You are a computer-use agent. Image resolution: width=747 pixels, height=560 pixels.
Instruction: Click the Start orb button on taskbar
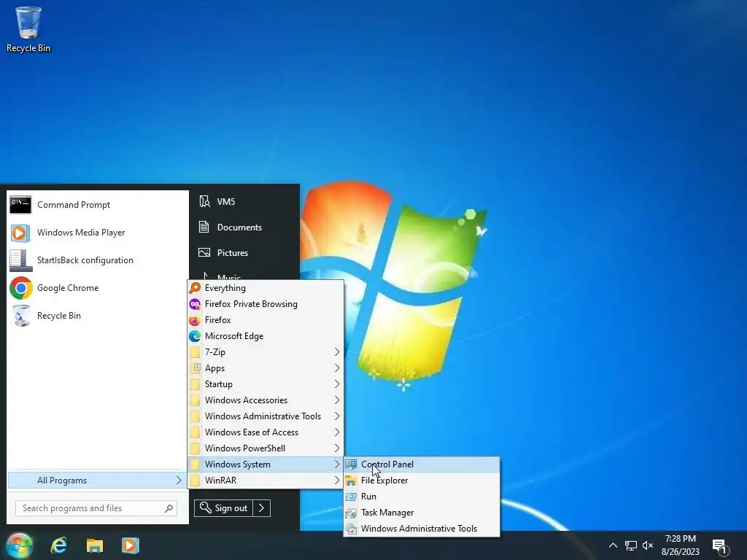[x=19, y=545]
